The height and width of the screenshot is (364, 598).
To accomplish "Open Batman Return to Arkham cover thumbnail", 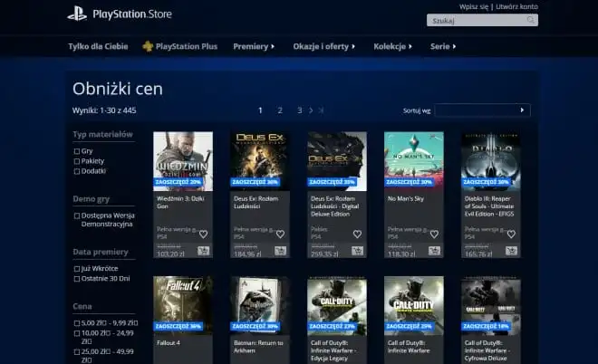I will click(260, 306).
